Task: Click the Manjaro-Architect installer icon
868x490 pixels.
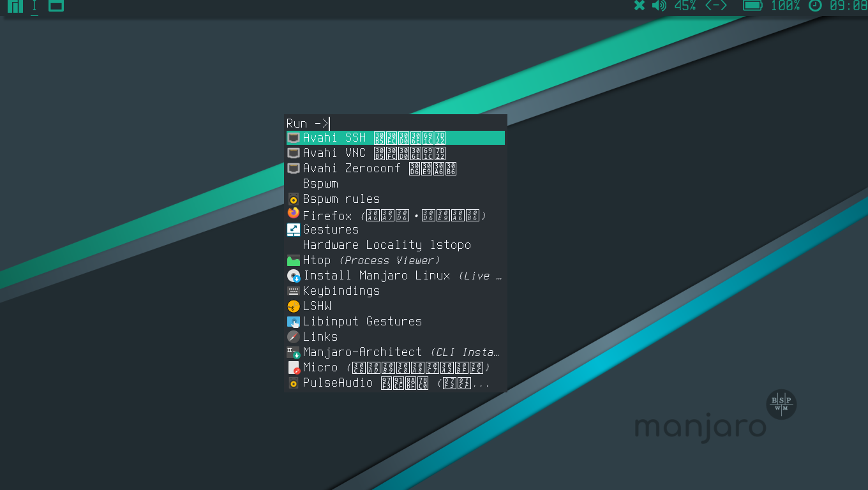Action: click(x=294, y=352)
